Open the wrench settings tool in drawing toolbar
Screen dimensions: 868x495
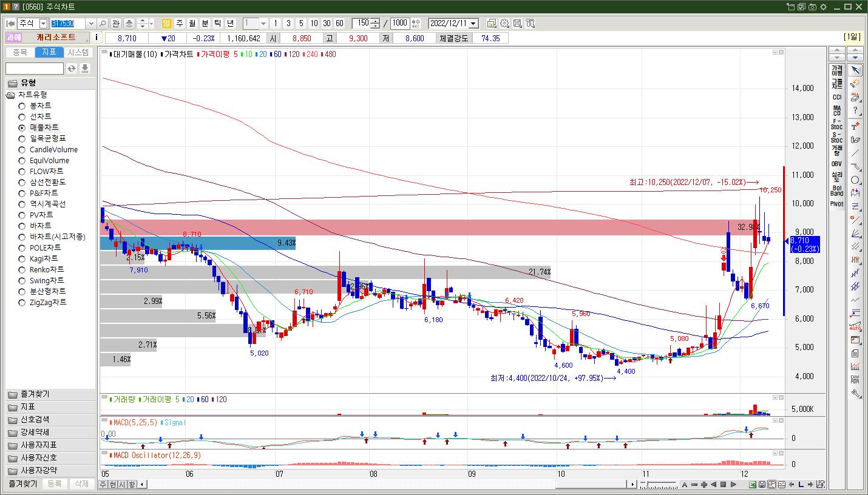[x=855, y=393]
